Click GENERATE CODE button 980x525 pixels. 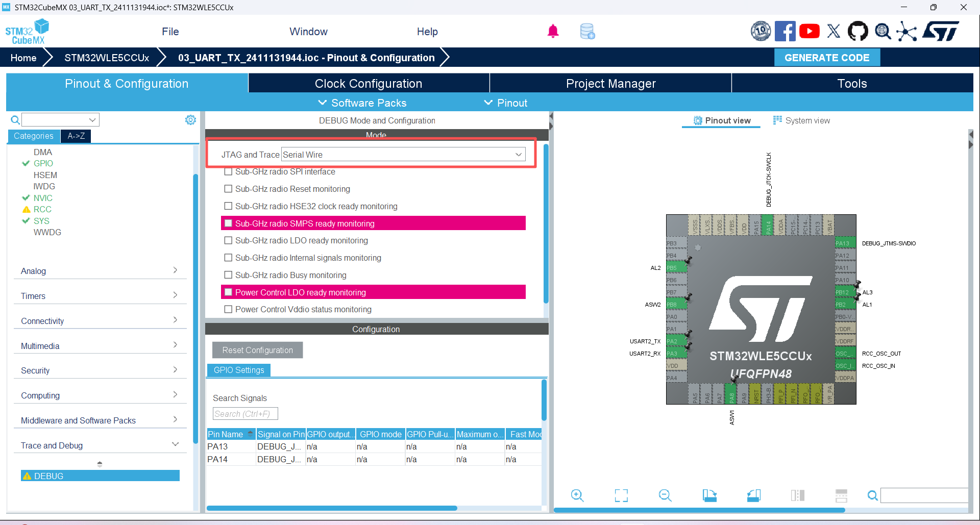click(x=827, y=58)
